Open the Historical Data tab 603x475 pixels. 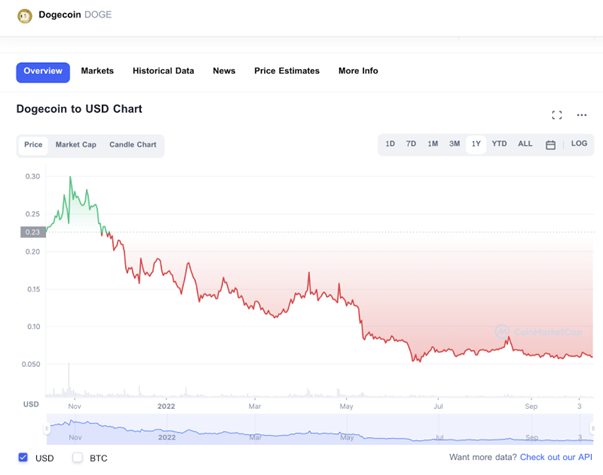coord(163,71)
